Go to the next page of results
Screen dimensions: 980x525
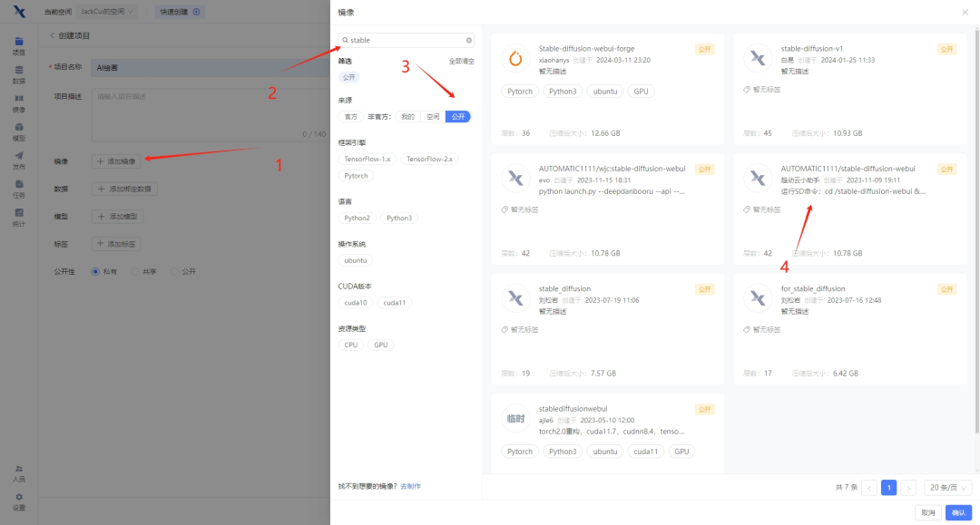point(908,488)
